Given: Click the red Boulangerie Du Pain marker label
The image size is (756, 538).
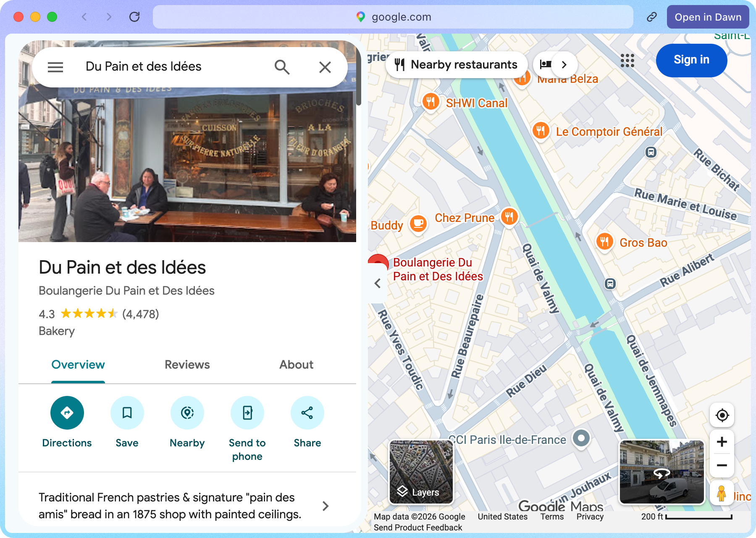Looking at the screenshot, I should [438, 269].
